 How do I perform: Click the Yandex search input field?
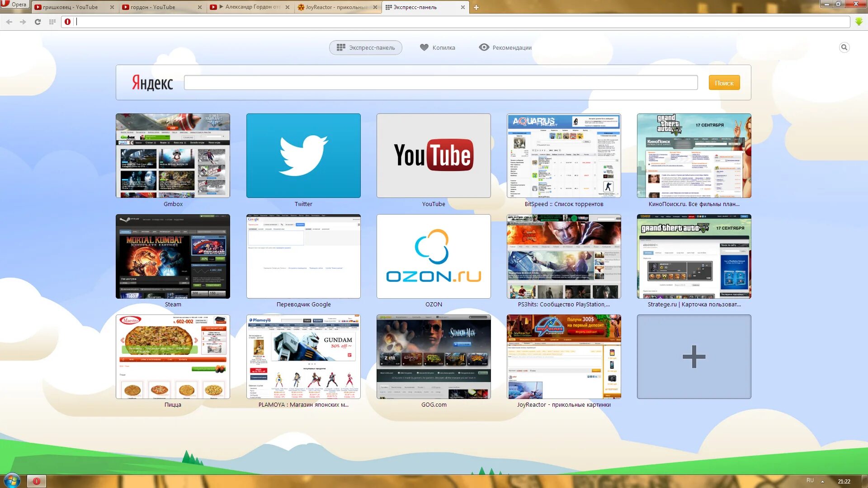pos(440,83)
